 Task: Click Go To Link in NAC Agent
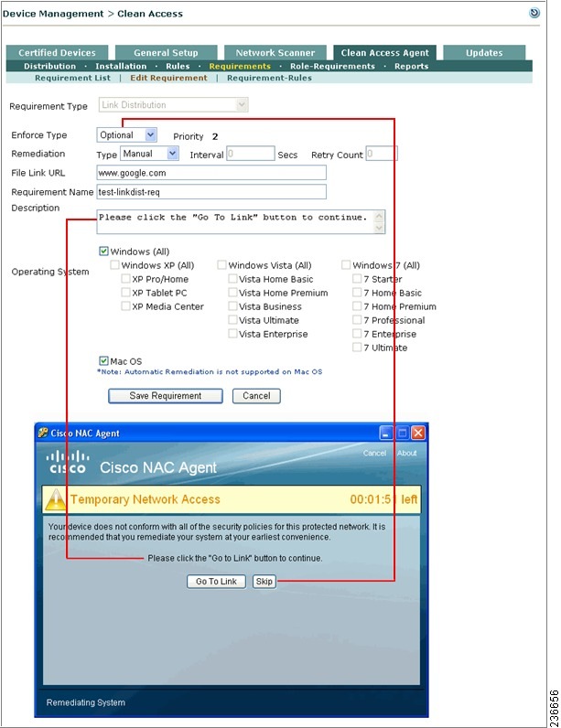pyautogui.click(x=216, y=582)
